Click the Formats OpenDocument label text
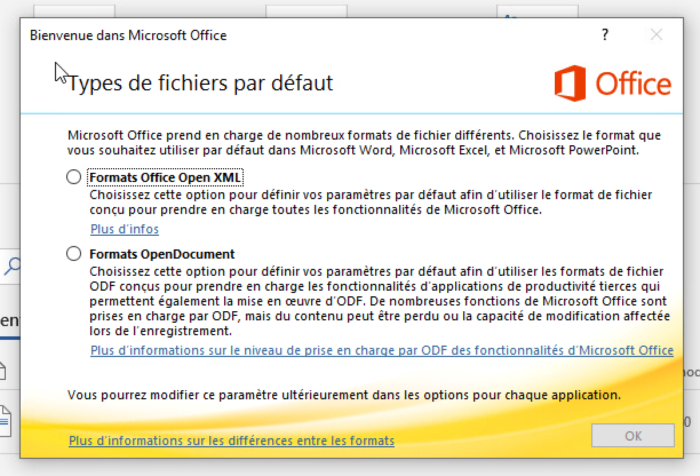700x476 pixels. [x=162, y=254]
